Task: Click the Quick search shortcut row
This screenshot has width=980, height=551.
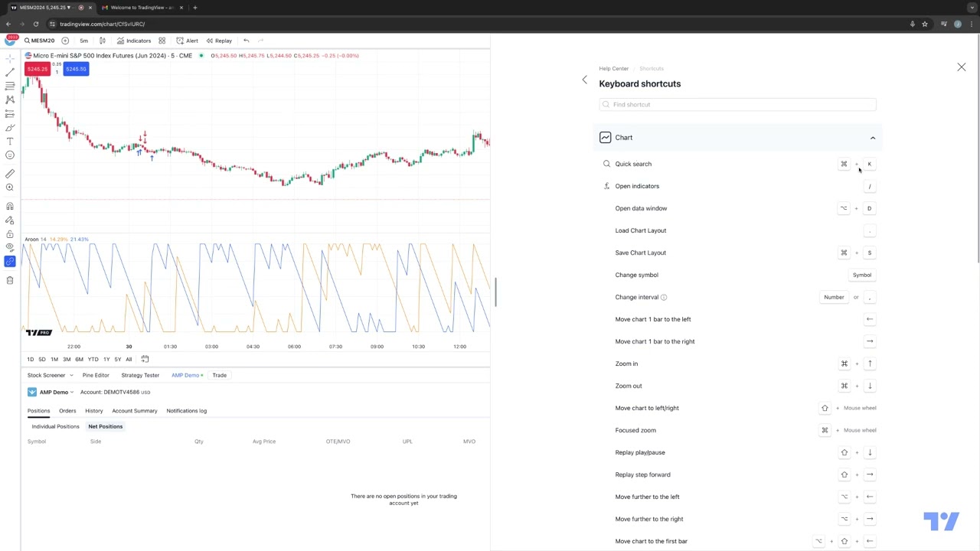Action: click(x=737, y=164)
